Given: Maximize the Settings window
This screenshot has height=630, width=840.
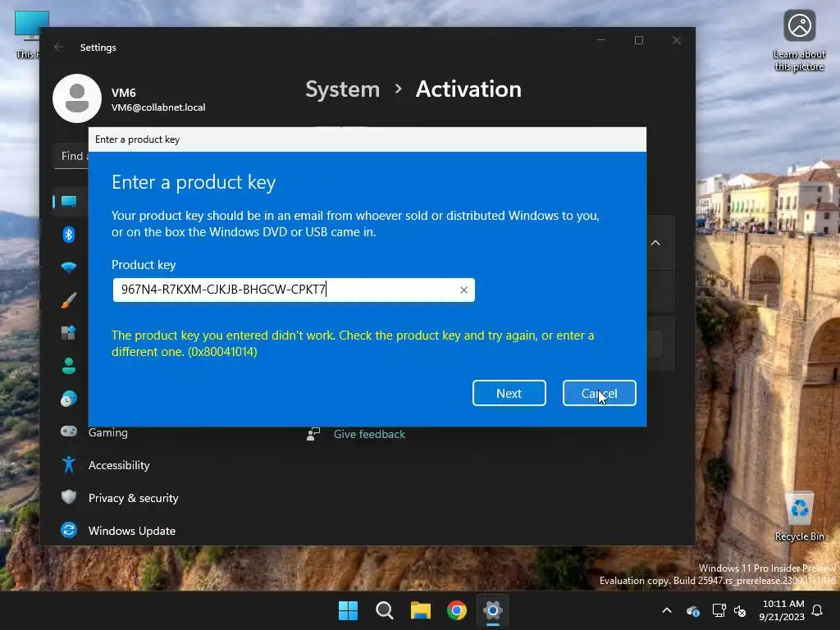Looking at the screenshot, I should click(x=638, y=40).
